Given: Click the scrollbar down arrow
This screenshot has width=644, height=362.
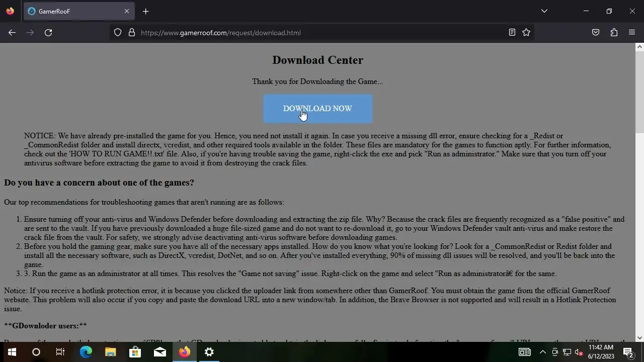Looking at the screenshot, I should (x=639, y=338).
